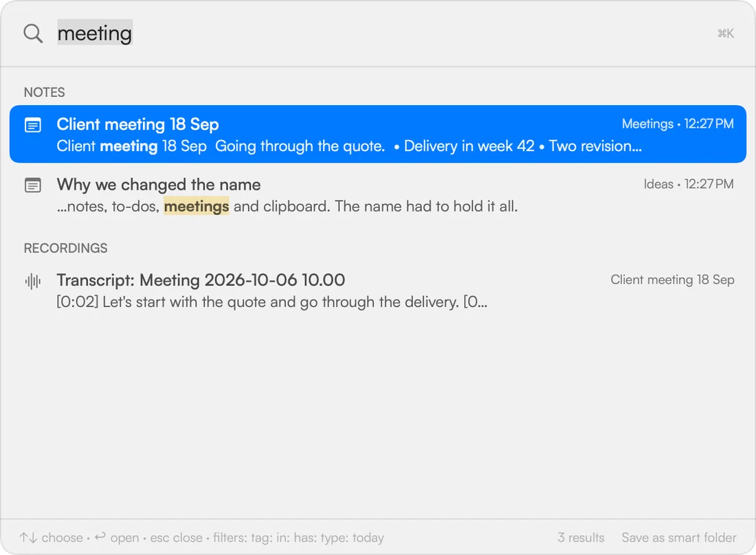The width and height of the screenshot is (756, 555).
Task: Click the Meetings · 12:27 PM folder label
Action: (x=678, y=124)
